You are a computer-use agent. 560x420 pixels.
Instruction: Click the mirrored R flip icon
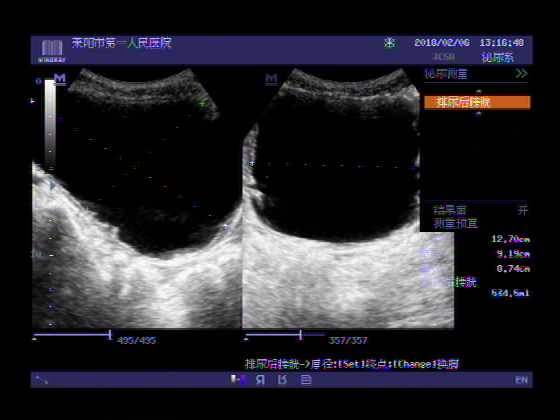(261, 380)
